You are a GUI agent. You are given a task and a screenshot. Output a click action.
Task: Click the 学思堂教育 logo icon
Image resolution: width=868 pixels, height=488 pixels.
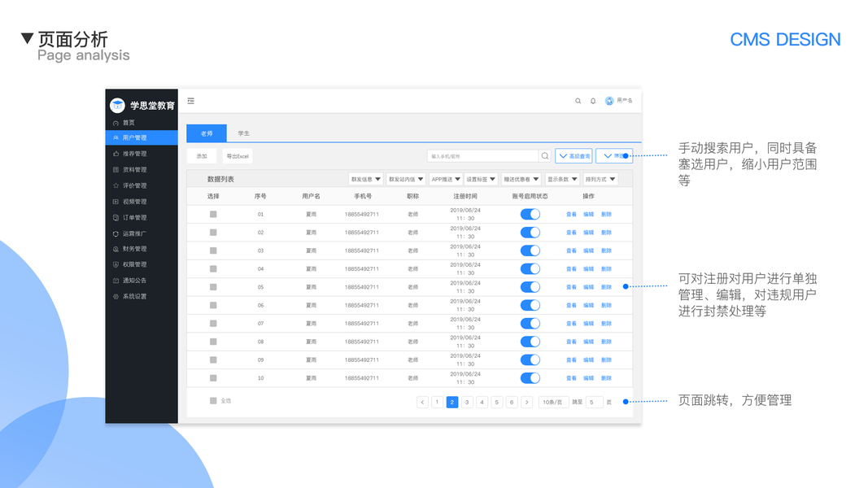pos(117,105)
